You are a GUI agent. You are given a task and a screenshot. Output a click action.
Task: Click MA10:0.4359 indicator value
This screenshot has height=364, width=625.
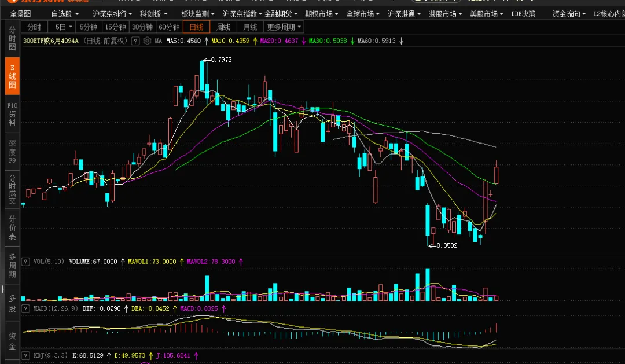[x=230, y=41]
